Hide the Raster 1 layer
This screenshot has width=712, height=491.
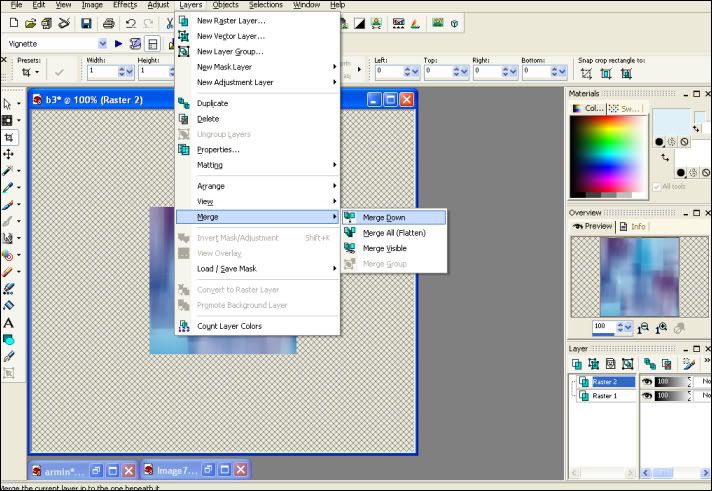click(x=647, y=396)
